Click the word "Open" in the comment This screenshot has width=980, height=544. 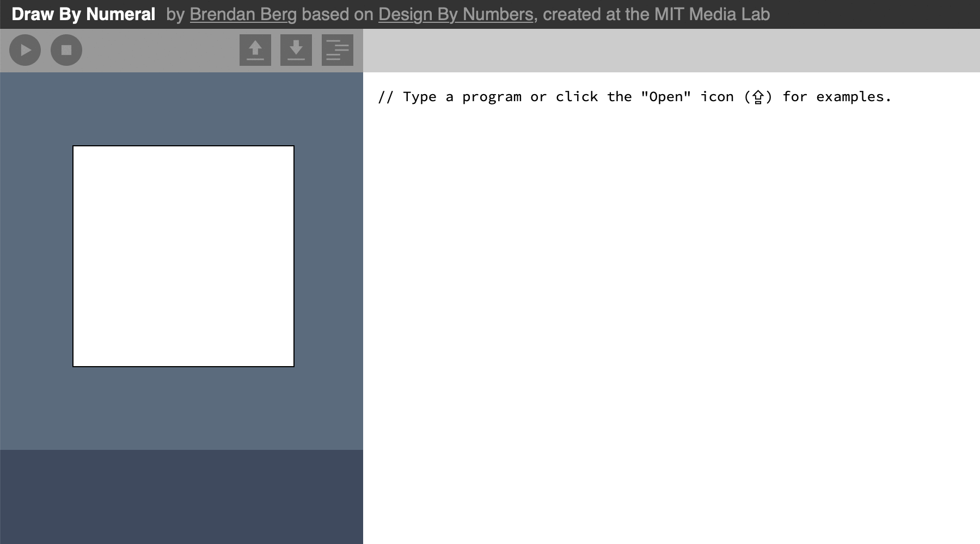[666, 97]
